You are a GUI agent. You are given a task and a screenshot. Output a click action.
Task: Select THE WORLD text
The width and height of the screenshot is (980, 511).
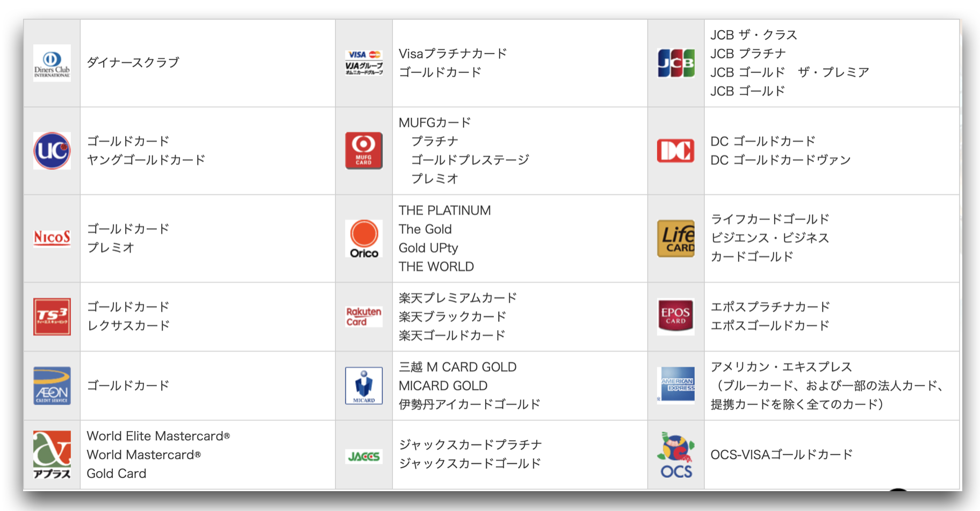(436, 267)
